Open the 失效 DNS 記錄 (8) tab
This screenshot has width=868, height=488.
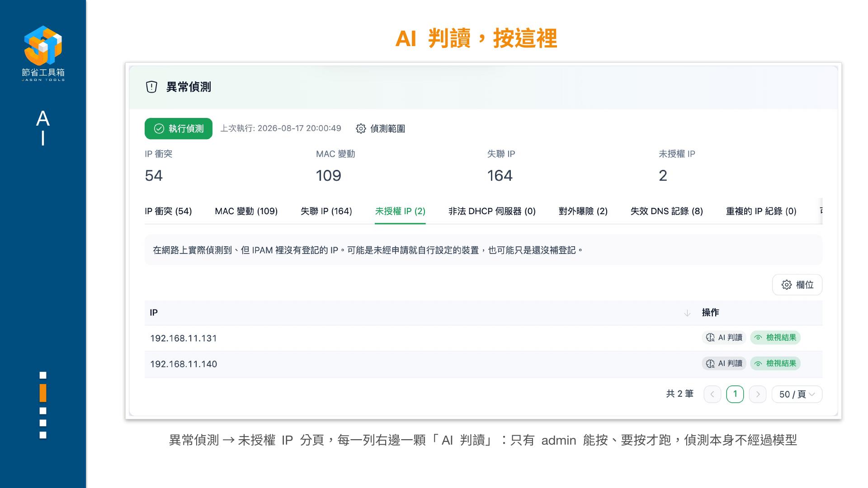(x=667, y=211)
